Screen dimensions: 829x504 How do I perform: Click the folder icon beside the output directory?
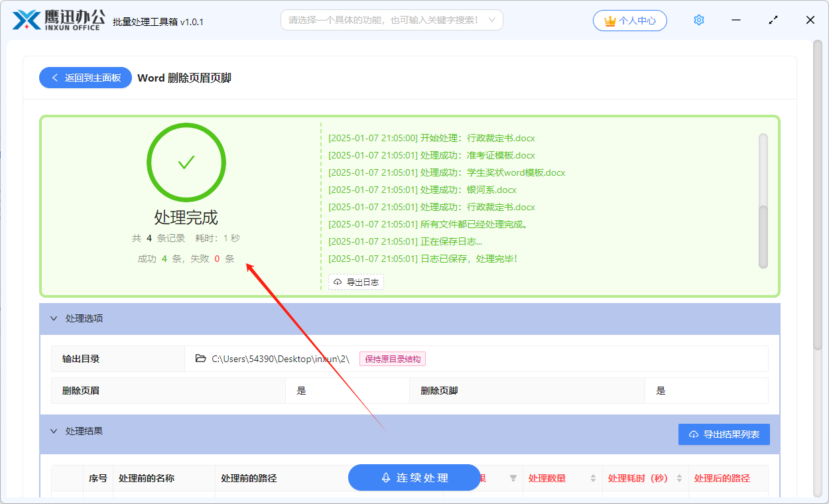[x=201, y=358]
